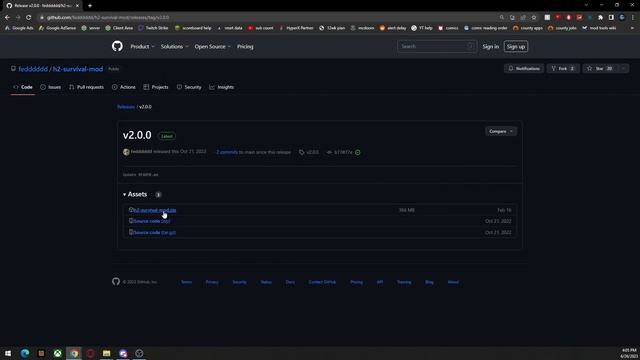Image resolution: width=640 pixels, height=360 pixels.
Task: Open the Compare dropdown
Action: point(501,131)
